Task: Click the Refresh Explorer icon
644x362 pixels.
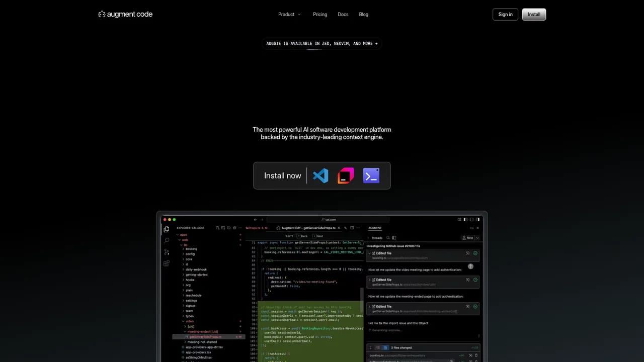Action: 229,228
